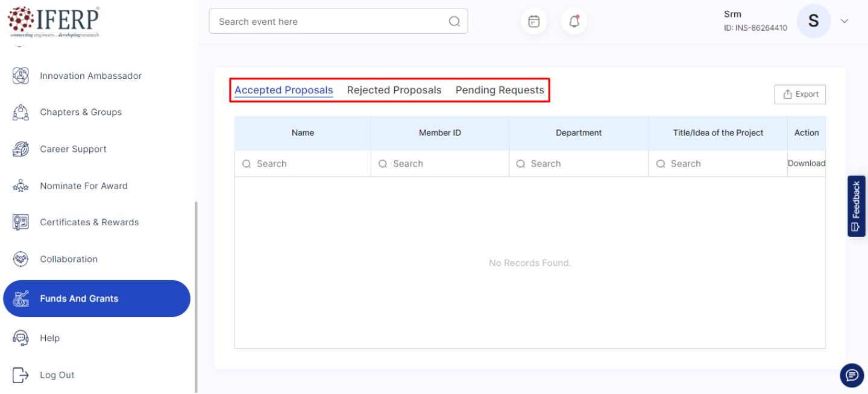This screenshot has width=868, height=394.
Task: Click the Innovation Ambassador sidebar icon
Action: 20,76
